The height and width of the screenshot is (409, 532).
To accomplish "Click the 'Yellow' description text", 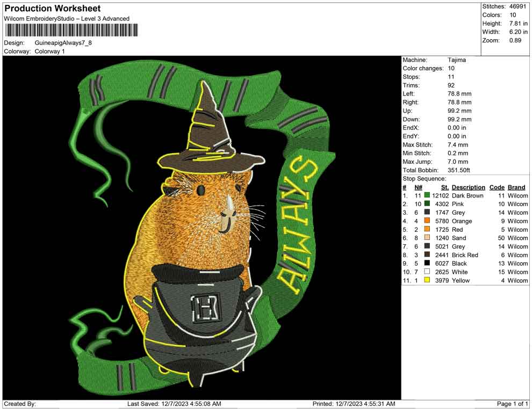I will click(461, 280).
